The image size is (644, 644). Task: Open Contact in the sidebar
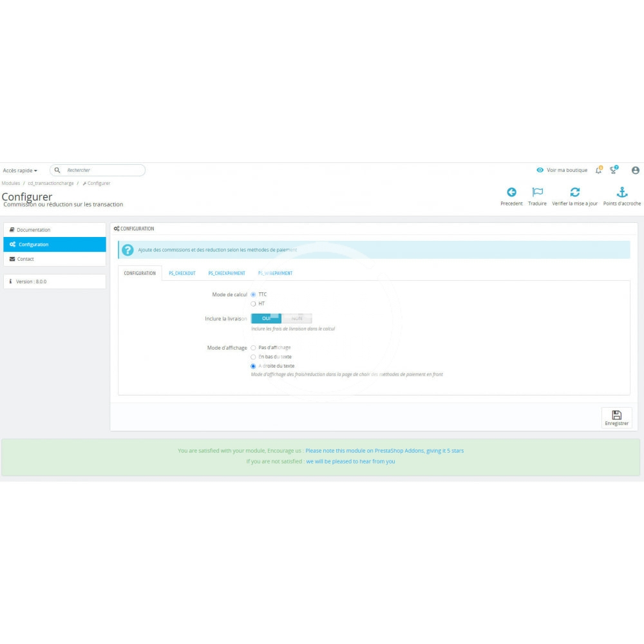point(26,259)
